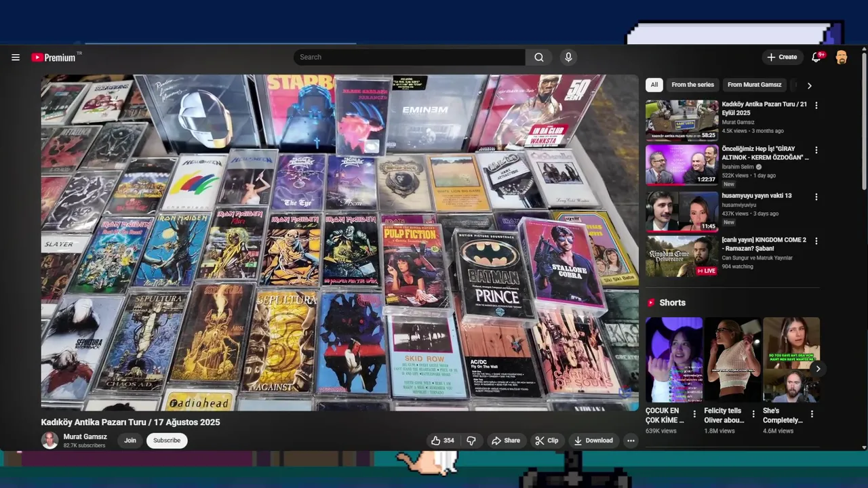Open Kingdom Come 2 live stream thumbnail
Image resolution: width=868 pixels, height=488 pixels.
682,256
